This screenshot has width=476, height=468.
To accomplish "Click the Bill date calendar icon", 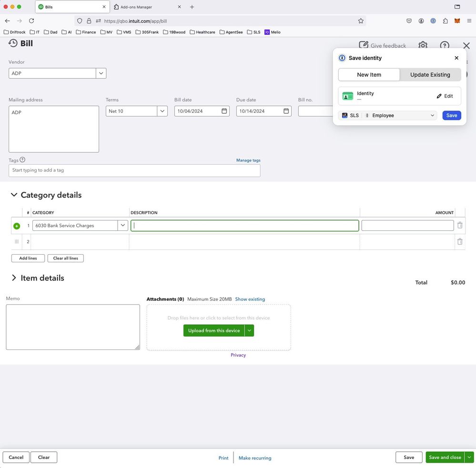I will point(224,111).
